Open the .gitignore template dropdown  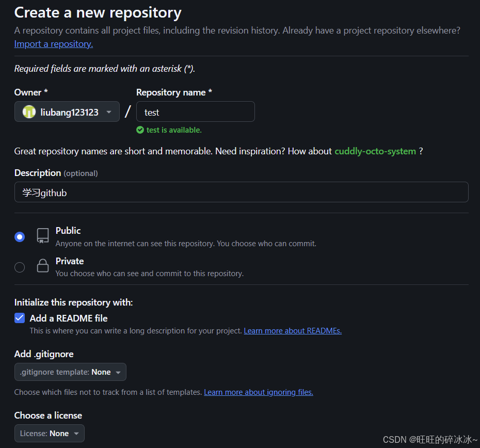coord(70,372)
